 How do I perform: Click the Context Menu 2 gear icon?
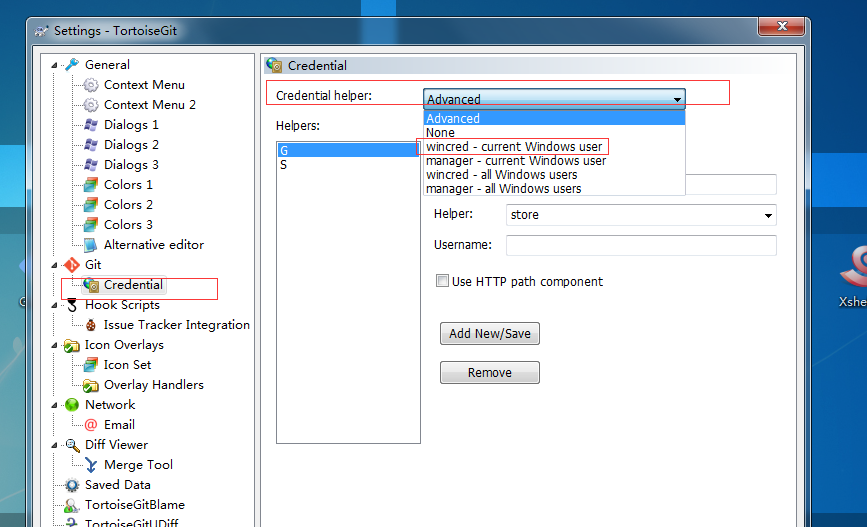tap(91, 105)
